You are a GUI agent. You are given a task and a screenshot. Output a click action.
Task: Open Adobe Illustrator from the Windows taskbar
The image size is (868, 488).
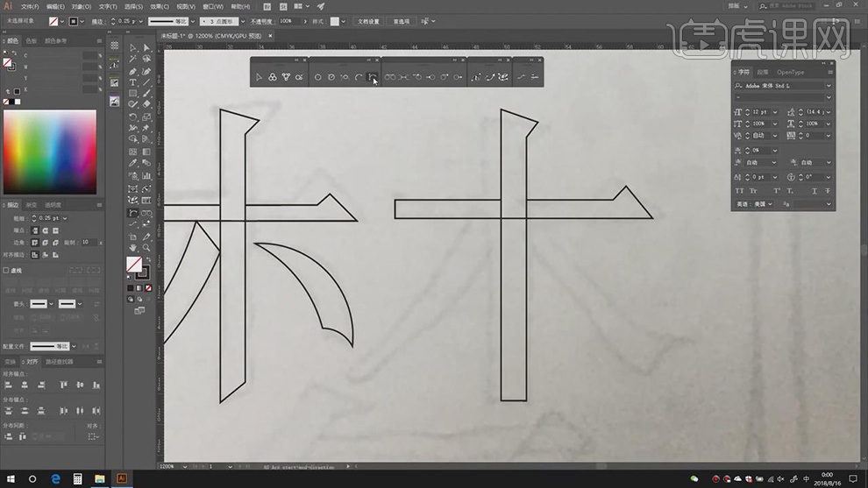point(122,478)
